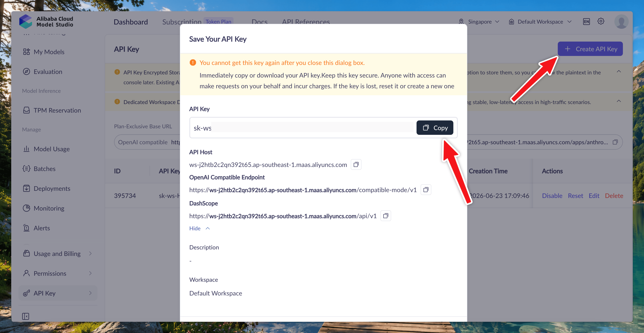Select the DashScope endpoint URL text
The image size is (644, 333).
click(x=283, y=216)
